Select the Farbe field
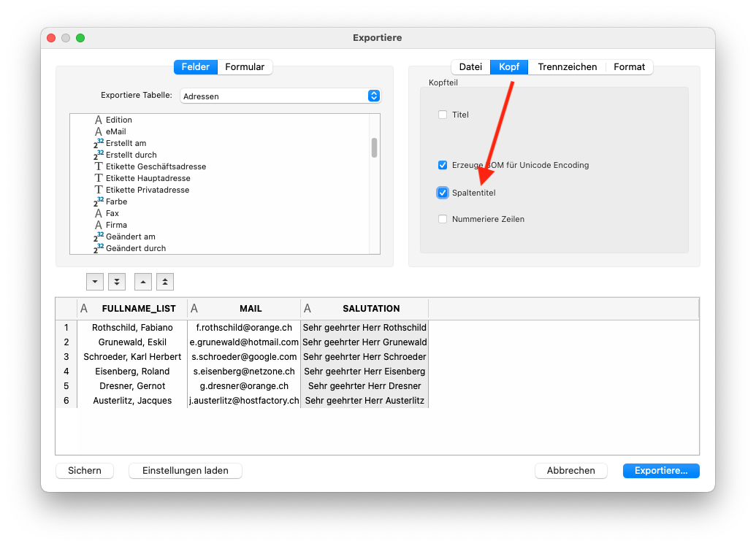756x546 pixels. pyautogui.click(x=117, y=201)
